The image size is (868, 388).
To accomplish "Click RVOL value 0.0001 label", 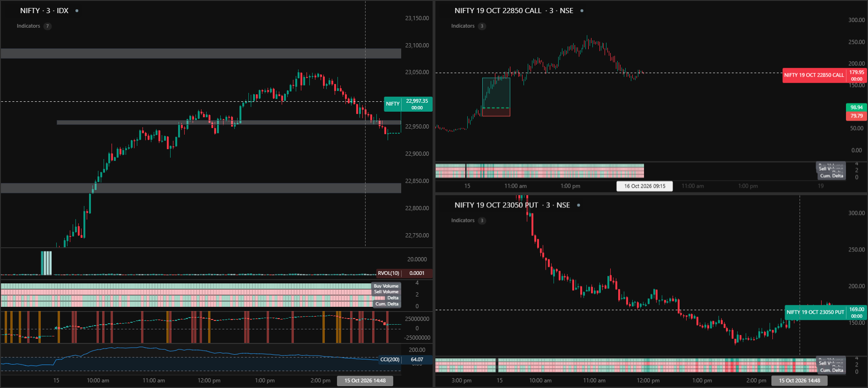I will tap(417, 273).
